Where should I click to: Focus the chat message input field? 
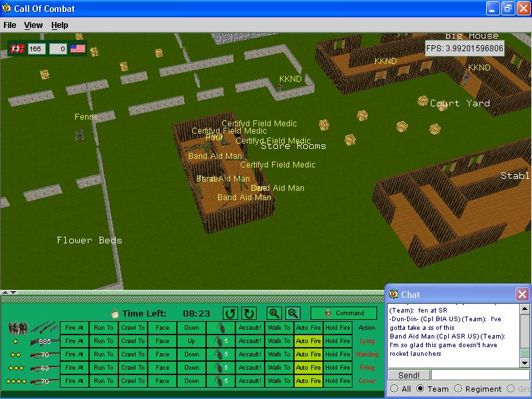(x=480, y=375)
